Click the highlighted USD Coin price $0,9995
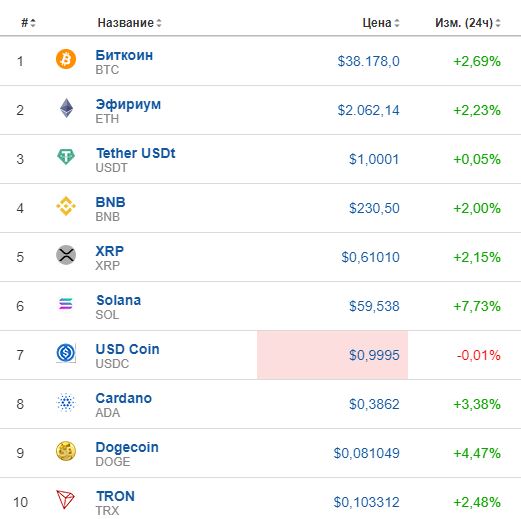The width and height of the screenshot is (521, 519). coord(374,355)
